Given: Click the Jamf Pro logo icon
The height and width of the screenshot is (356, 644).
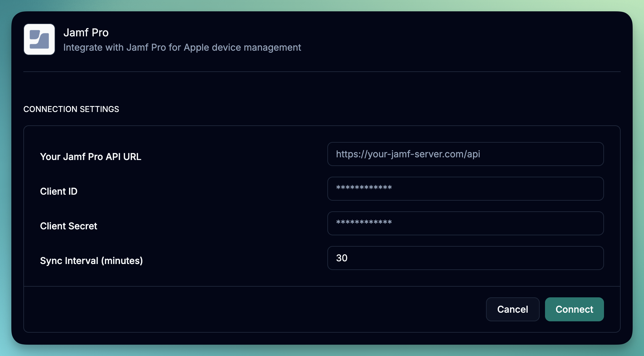Looking at the screenshot, I should coord(39,39).
